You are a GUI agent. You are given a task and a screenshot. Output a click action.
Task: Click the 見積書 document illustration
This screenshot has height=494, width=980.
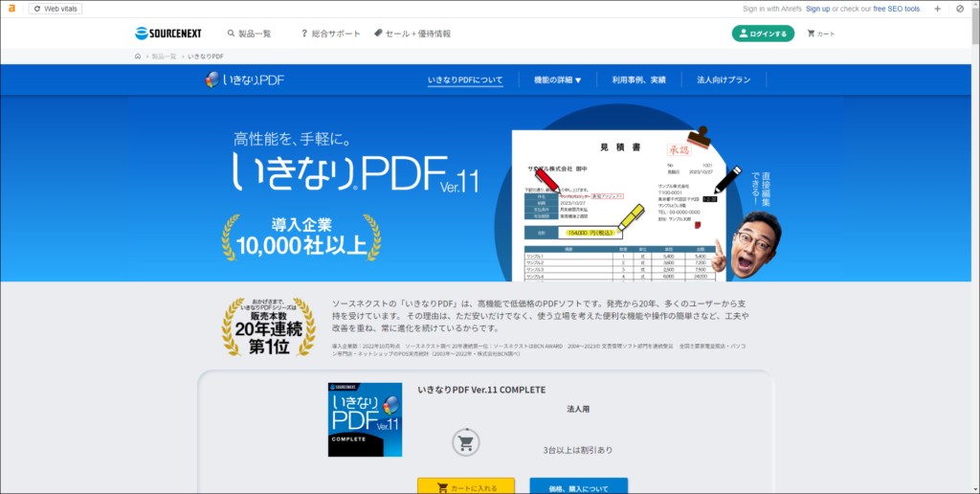[619, 207]
